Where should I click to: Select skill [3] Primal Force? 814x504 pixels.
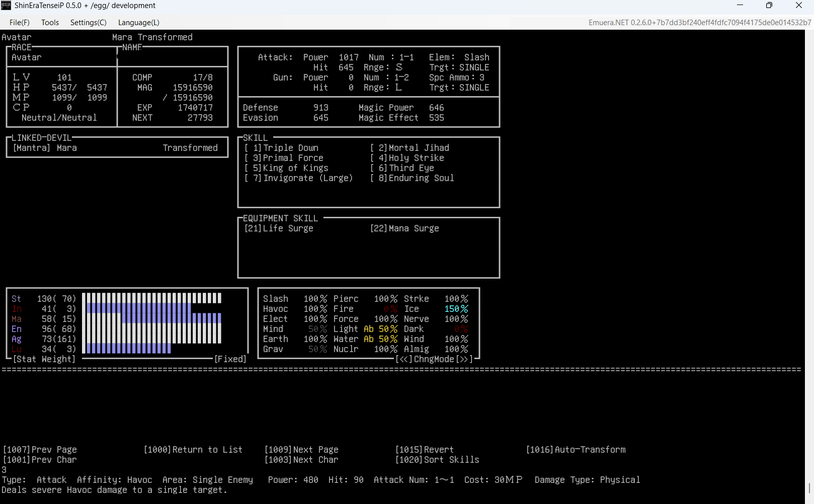[284, 158]
